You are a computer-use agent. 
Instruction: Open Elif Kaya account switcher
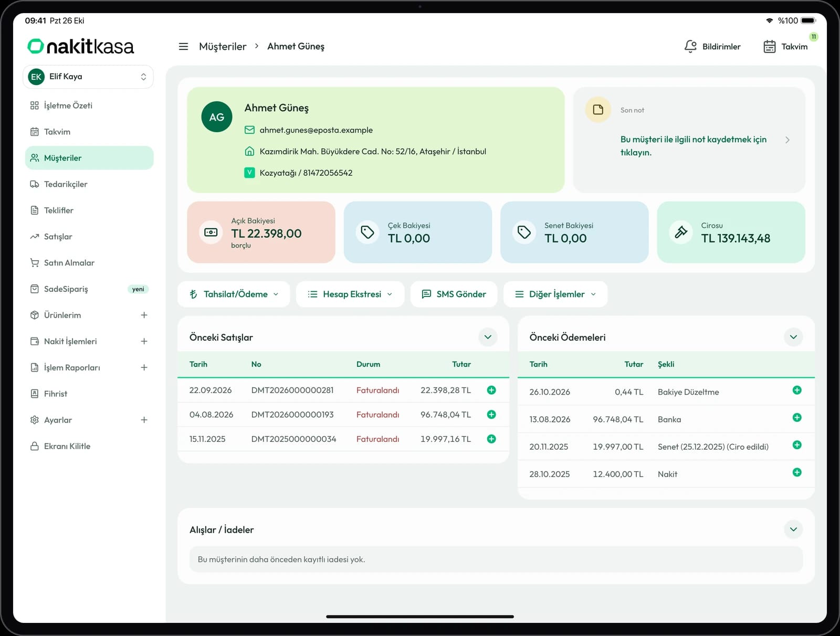(88, 77)
